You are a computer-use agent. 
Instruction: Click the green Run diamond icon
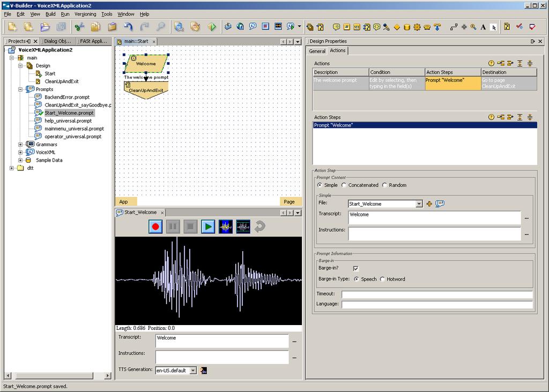pos(211,27)
